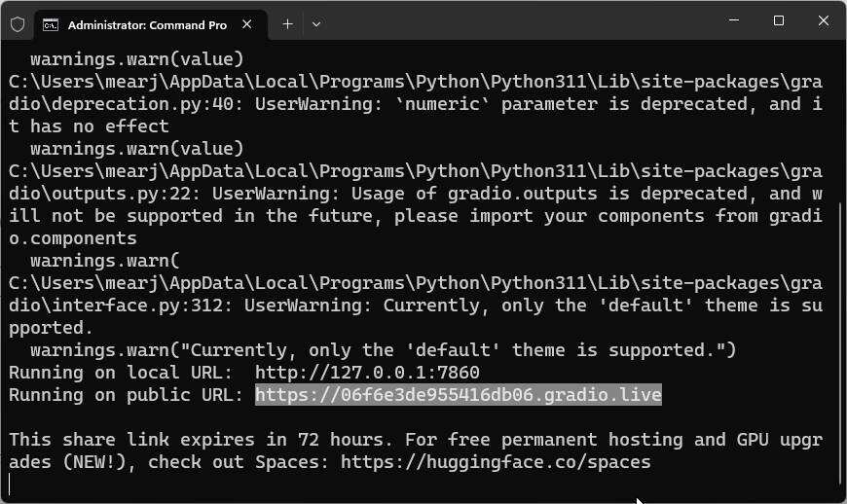This screenshot has height=504, width=847.
Task: Maximize the terminal window
Action: [x=779, y=20]
